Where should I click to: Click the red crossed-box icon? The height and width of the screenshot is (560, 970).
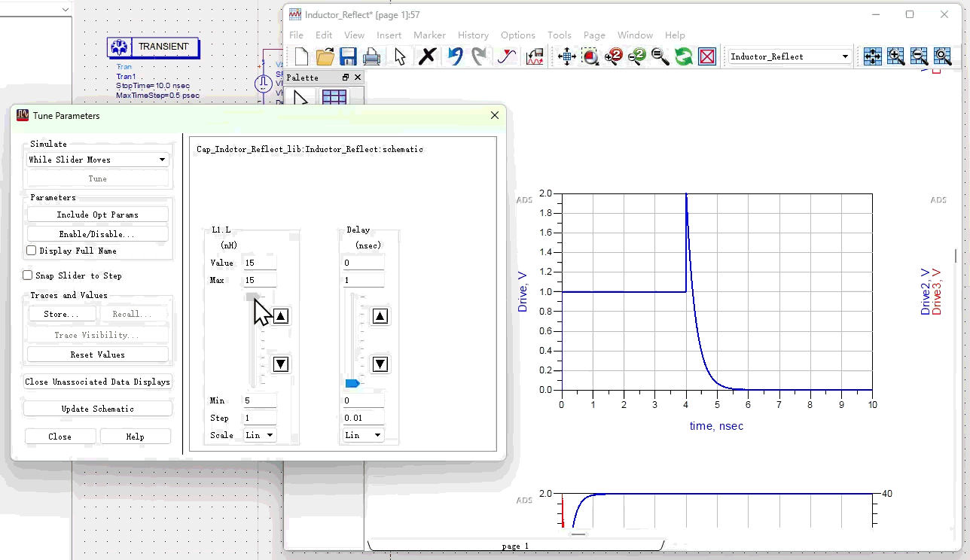point(707,56)
